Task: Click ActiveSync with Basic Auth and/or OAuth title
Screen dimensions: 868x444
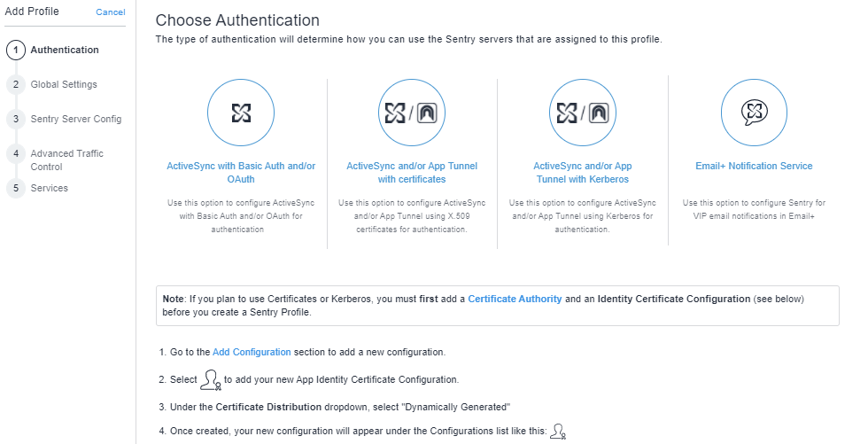Action: [x=241, y=172]
